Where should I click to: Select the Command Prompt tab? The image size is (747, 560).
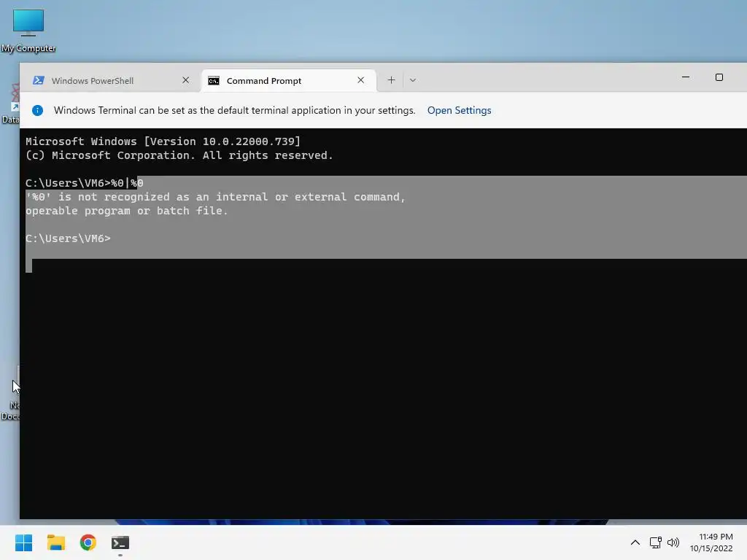[x=289, y=80]
